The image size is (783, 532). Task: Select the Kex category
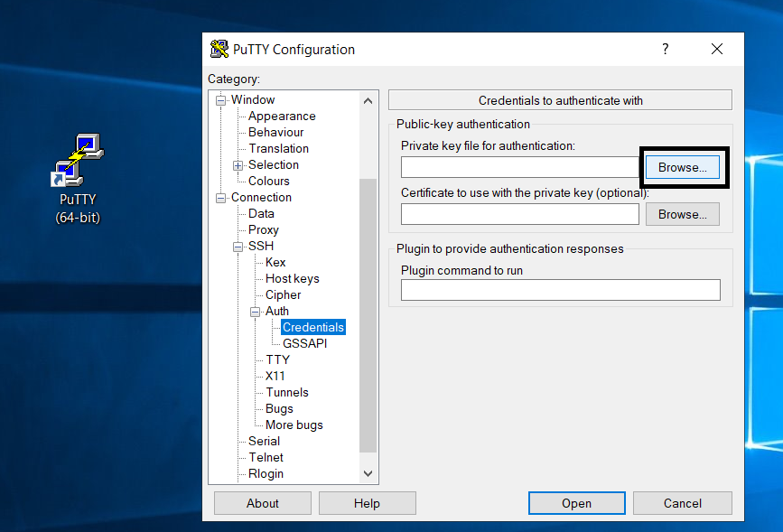point(275,263)
